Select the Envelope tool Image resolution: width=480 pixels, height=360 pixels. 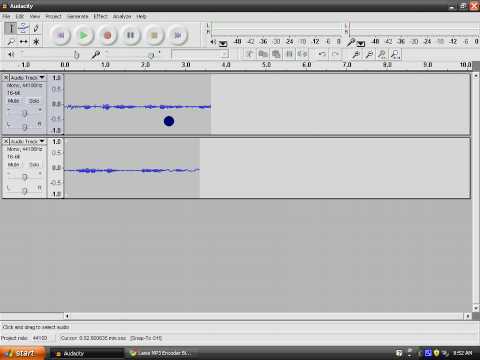click(x=23, y=28)
